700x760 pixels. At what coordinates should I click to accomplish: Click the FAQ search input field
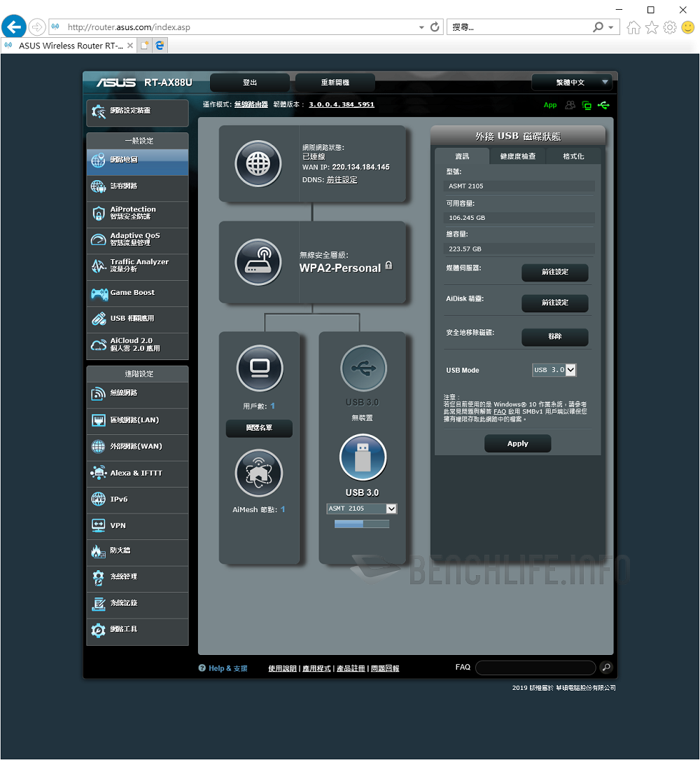(535, 668)
